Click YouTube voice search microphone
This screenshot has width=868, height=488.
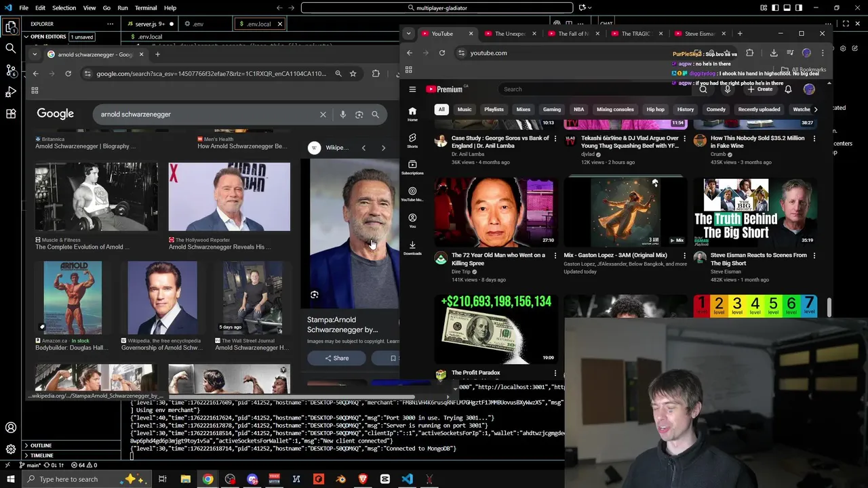727,89
